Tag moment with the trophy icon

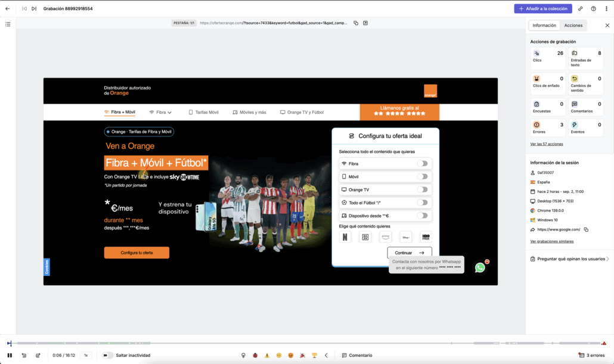314,356
